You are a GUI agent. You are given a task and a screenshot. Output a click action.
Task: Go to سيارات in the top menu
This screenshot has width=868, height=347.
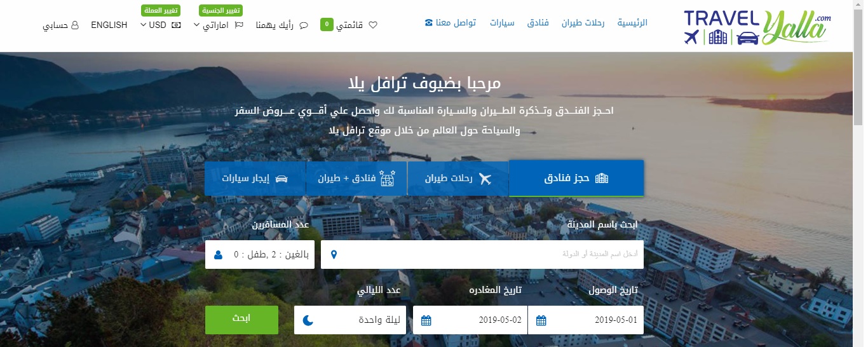501,23
